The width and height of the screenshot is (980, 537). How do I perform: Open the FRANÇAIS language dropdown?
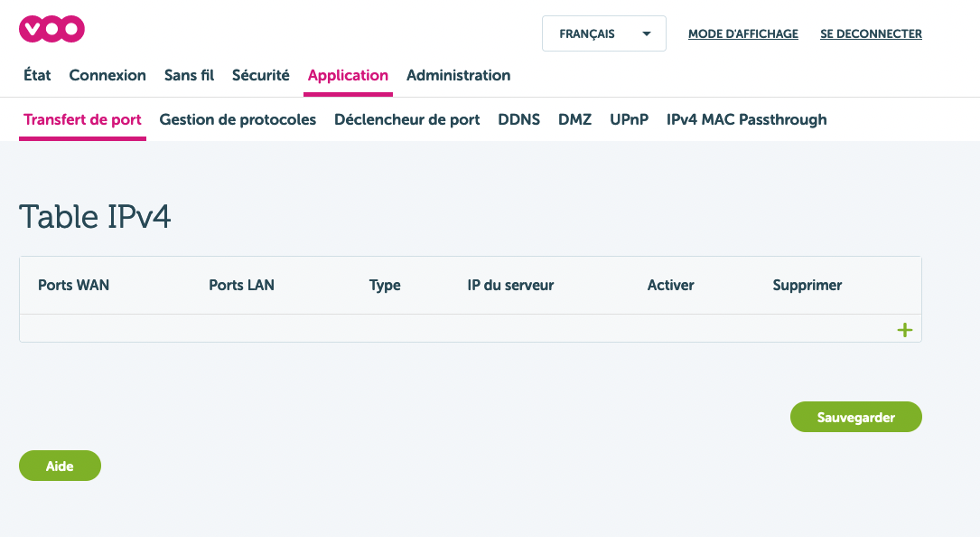[603, 34]
